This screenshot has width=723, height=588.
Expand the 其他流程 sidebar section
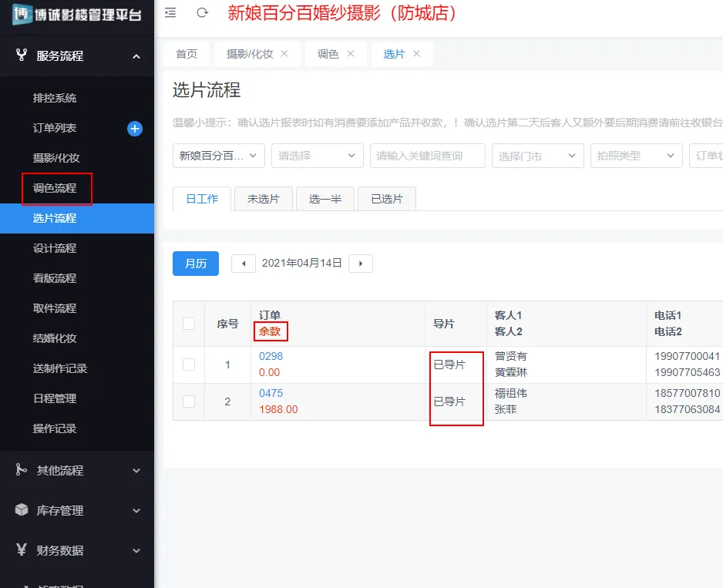[77, 470]
